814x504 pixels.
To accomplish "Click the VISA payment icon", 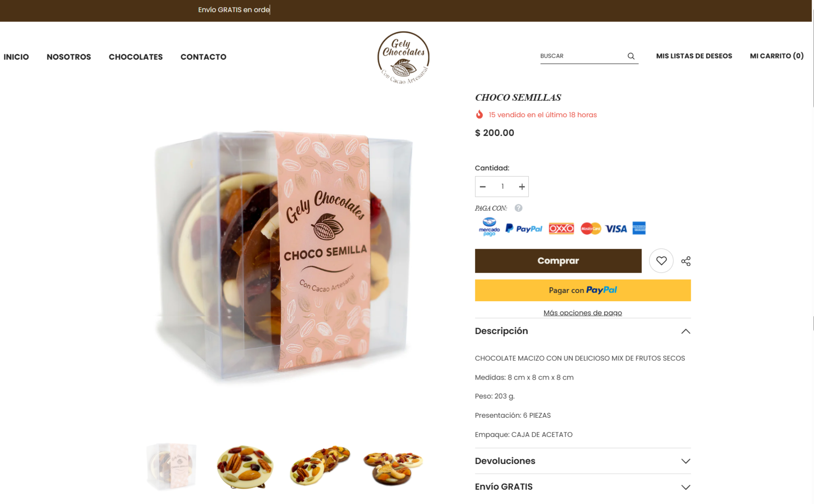I will point(616,229).
